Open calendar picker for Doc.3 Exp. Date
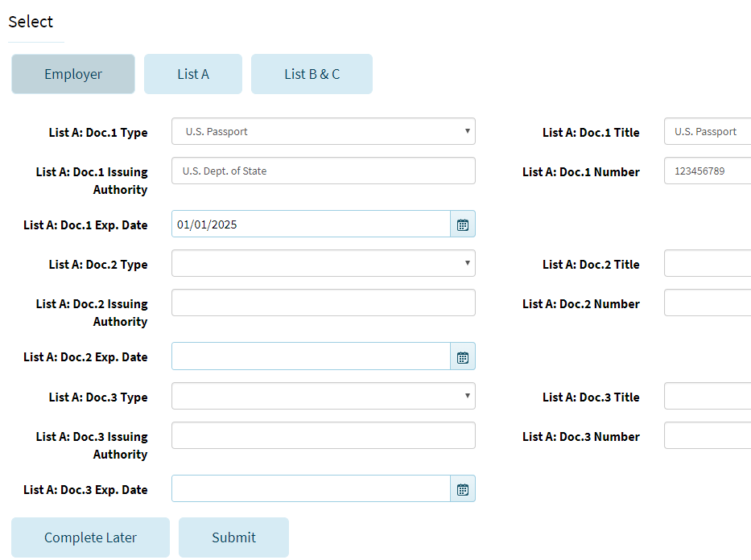This screenshot has height=560, width=751. [463, 489]
